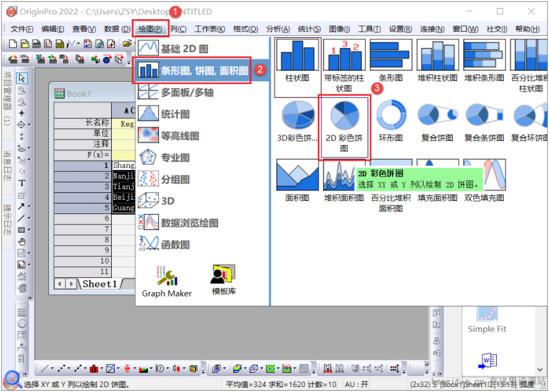Select the Pointer tool
549x392 pixels.
pos(22,78)
